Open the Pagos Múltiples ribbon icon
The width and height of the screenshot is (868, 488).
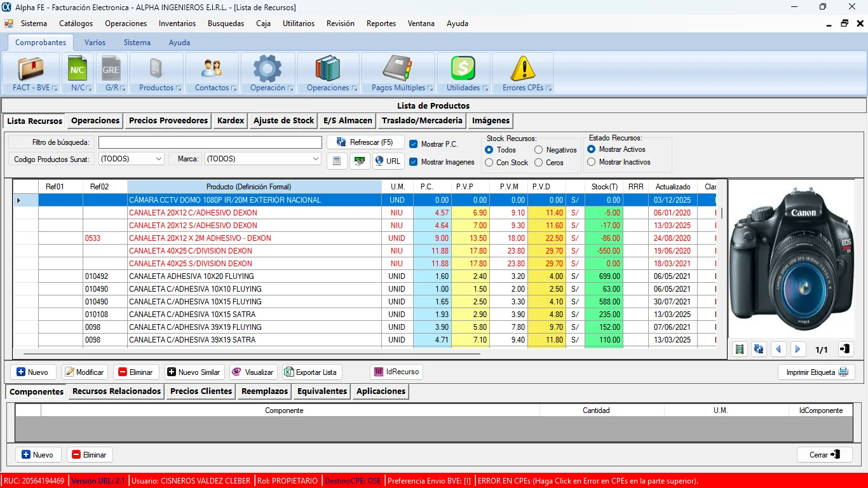(x=398, y=69)
